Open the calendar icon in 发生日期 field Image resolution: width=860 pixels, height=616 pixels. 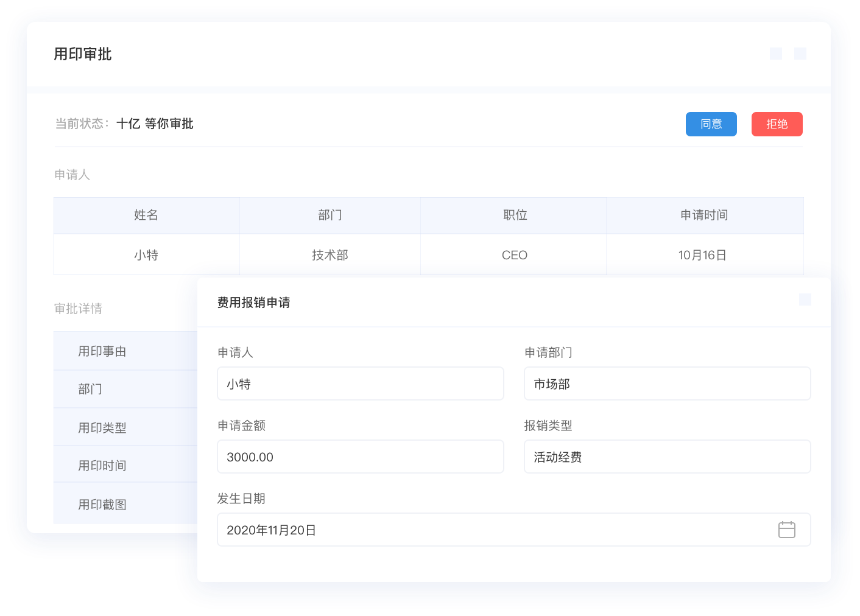[x=787, y=530]
